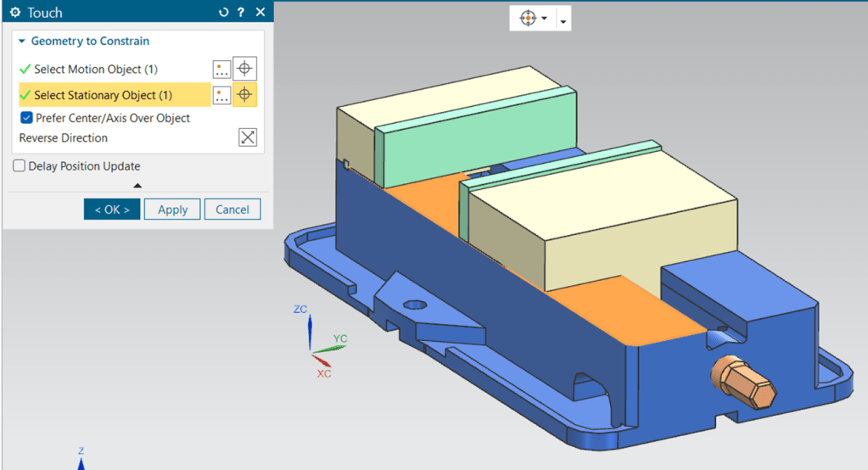Viewport: 868px width, 470px height.
Task: Click the Reverse Direction icon
Action: pos(247,137)
